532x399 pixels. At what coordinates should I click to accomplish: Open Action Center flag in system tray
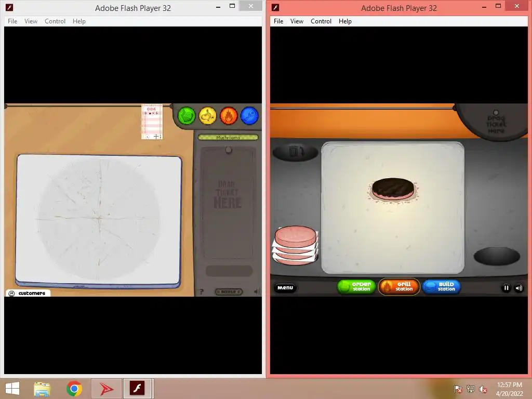click(458, 389)
